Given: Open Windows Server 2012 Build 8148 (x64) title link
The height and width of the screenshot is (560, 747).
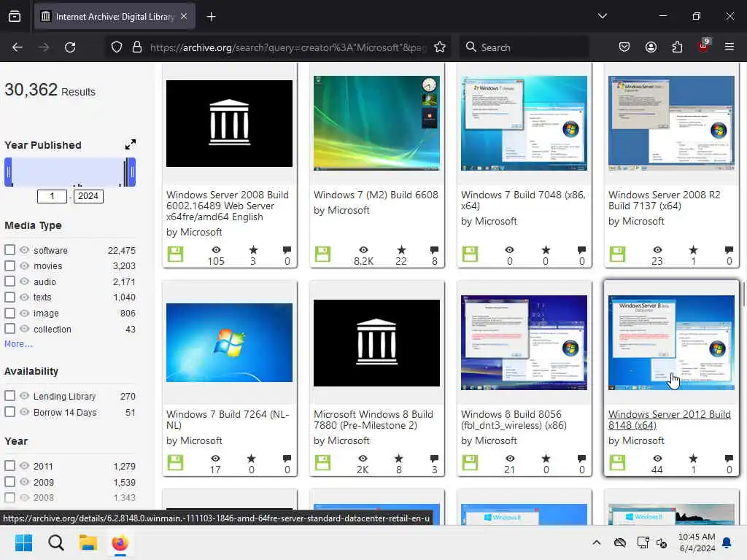Looking at the screenshot, I should (x=670, y=419).
